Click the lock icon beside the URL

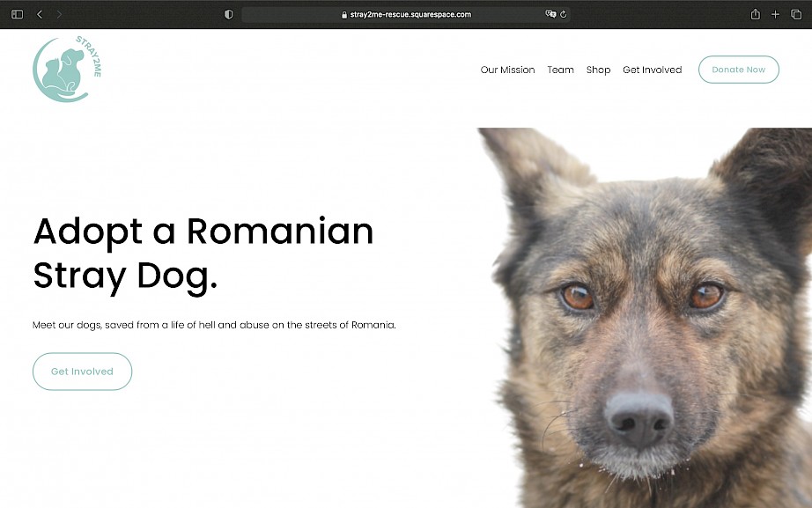[x=344, y=14]
